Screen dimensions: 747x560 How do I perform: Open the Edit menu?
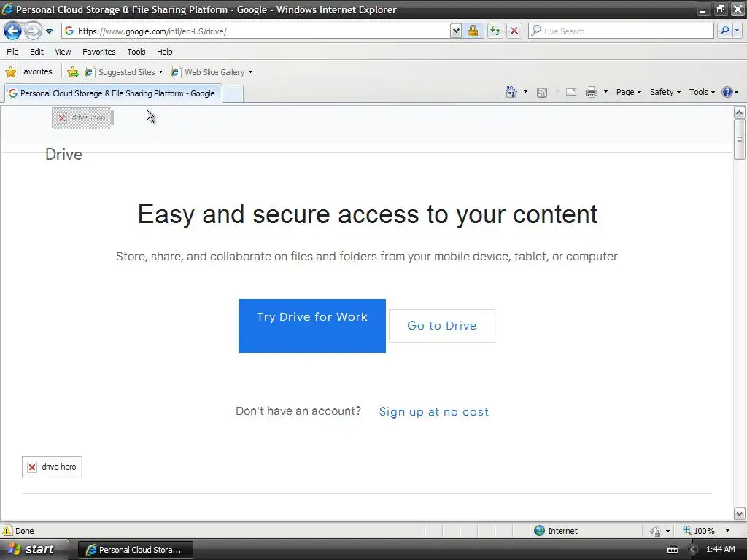point(36,52)
